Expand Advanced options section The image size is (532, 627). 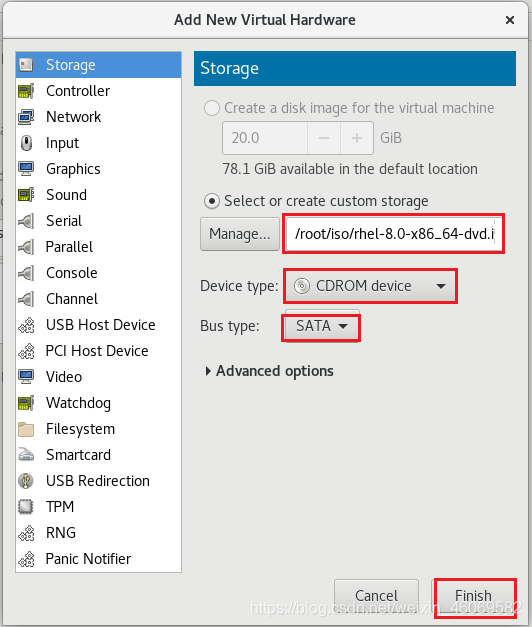click(x=269, y=371)
